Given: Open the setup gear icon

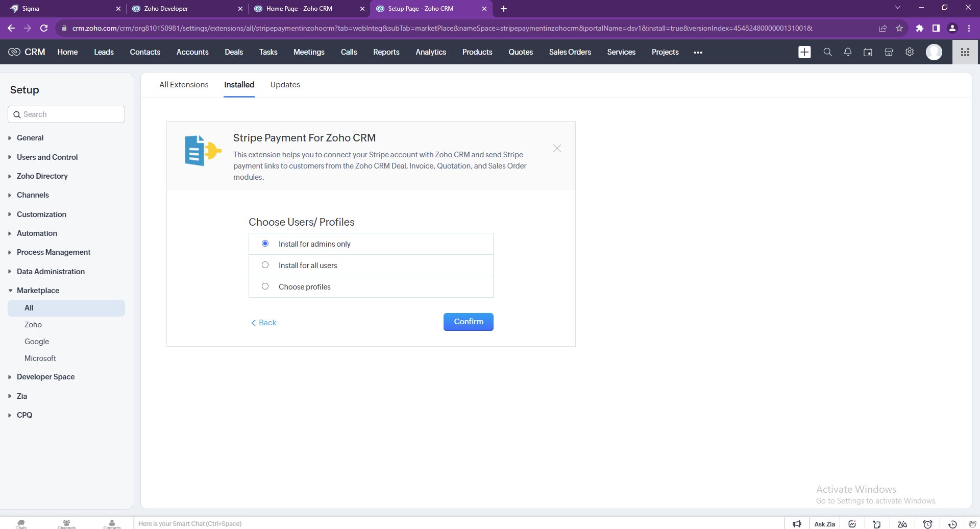Looking at the screenshot, I should click(910, 52).
